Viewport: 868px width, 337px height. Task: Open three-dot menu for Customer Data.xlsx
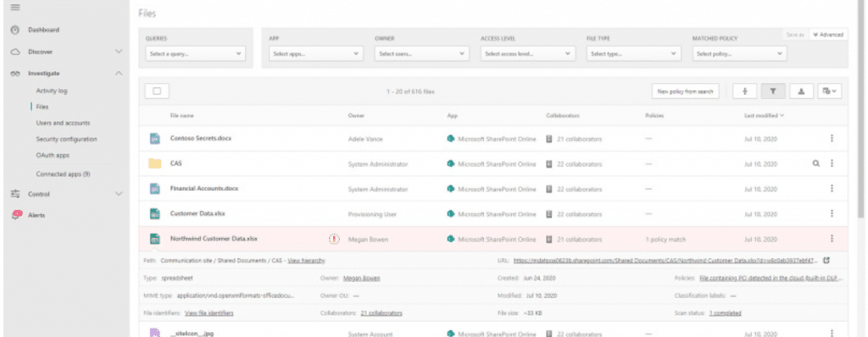tap(832, 213)
